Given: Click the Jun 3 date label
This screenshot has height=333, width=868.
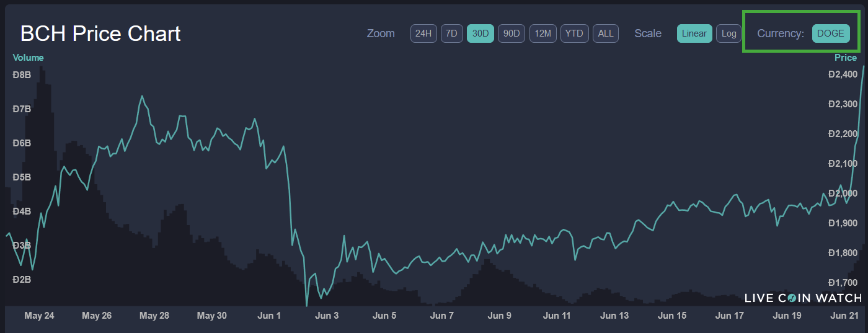Looking at the screenshot, I should pos(327,316).
